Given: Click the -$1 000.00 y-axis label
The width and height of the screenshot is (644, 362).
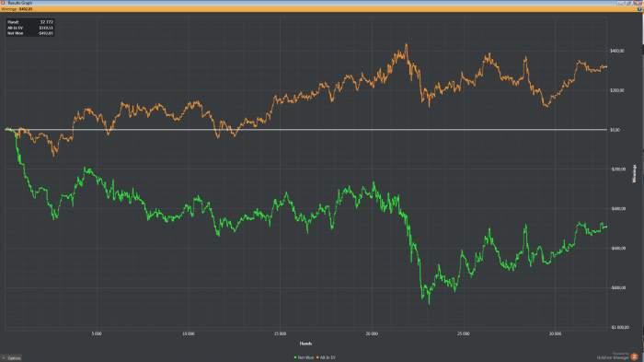Looking at the screenshot, I should point(620,327).
